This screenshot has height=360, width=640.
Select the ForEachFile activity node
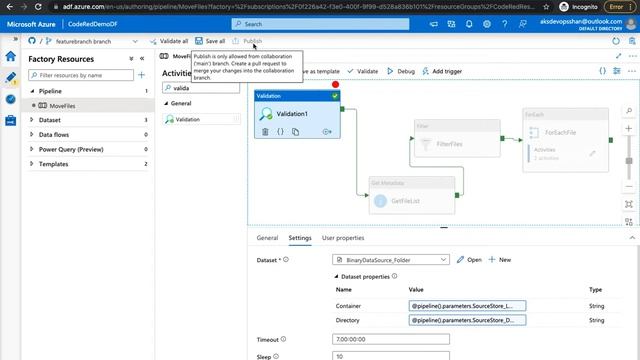click(x=566, y=140)
